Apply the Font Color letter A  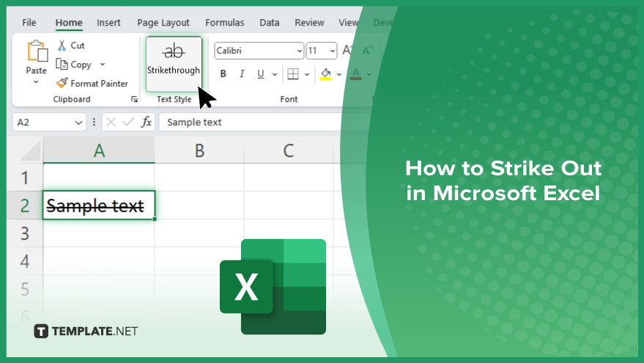point(355,74)
